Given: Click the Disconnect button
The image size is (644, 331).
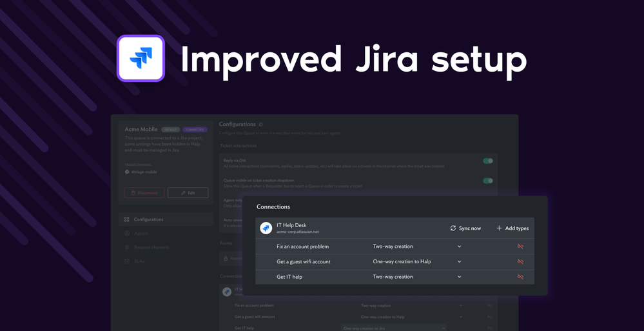Looking at the screenshot, I should pyautogui.click(x=144, y=193).
